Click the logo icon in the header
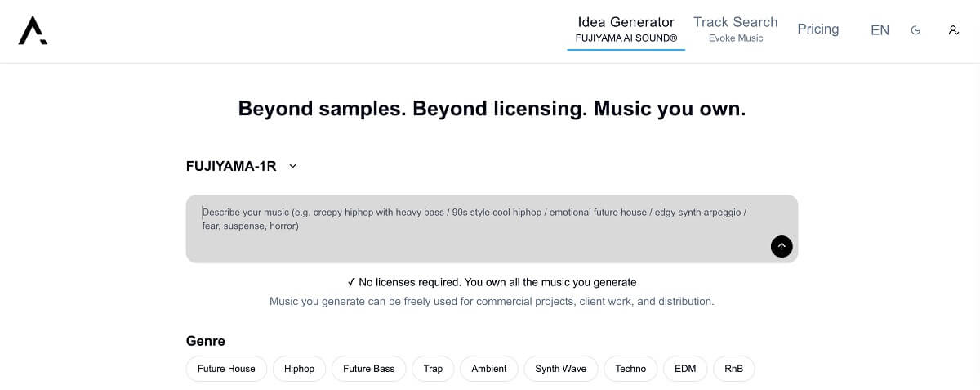 click(x=33, y=30)
